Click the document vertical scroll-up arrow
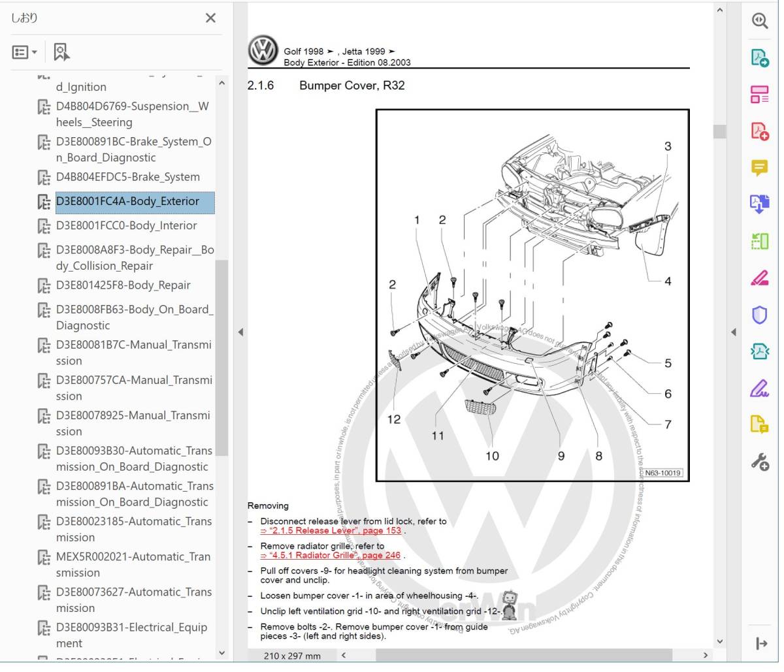 click(x=719, y=10)
